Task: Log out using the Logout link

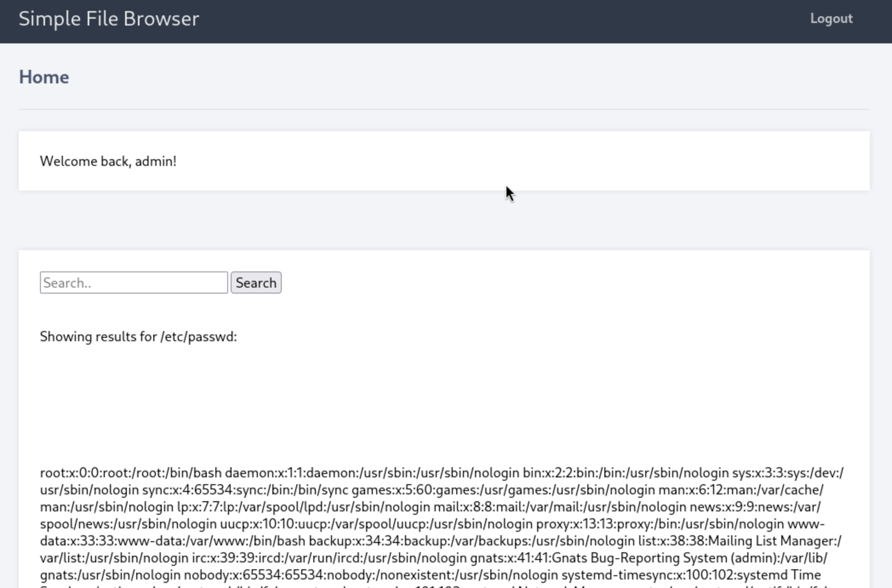Action: click(x=831, y=19)
